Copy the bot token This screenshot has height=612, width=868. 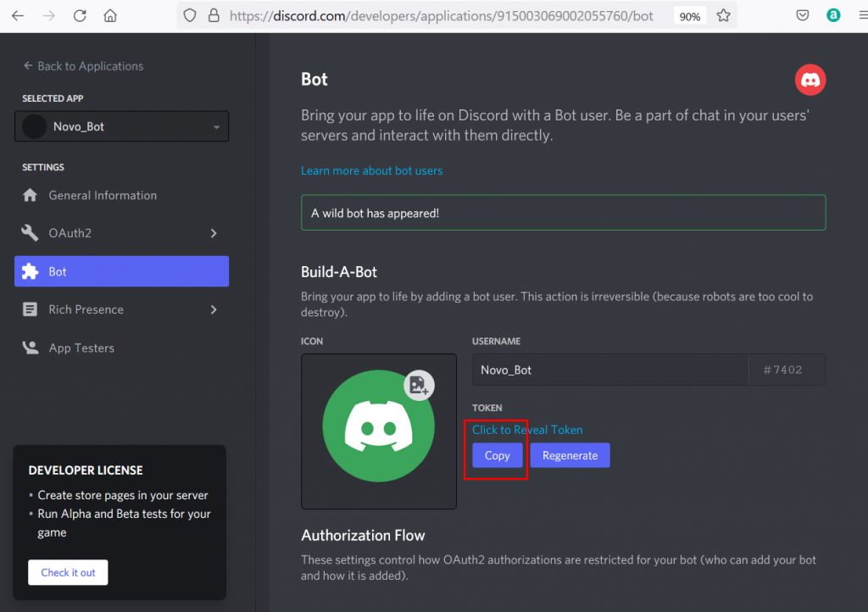click(x=497, y=455)
